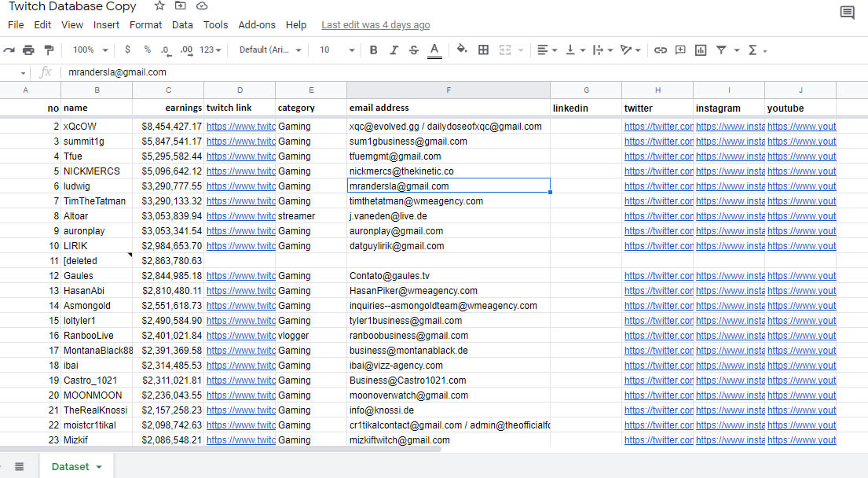Select the Paint format tool

point(49,50)
